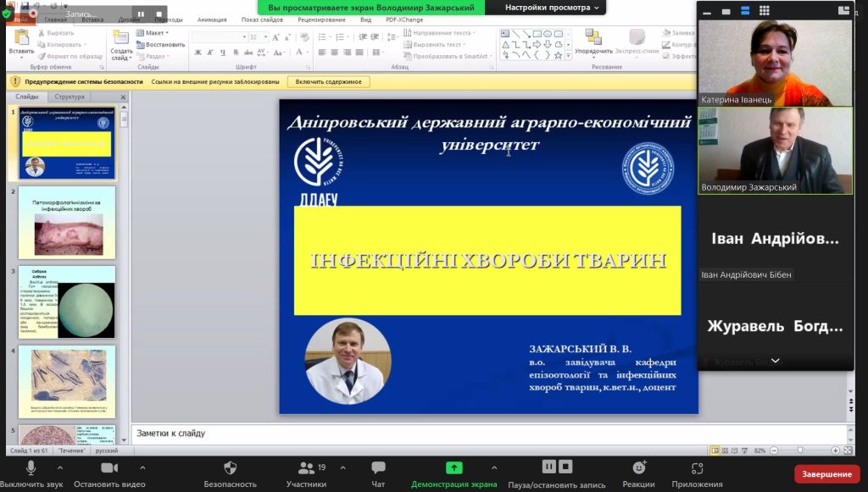The image size is (868, 492).
Task: Expand participants options arrow
Action: coord(342,467)
